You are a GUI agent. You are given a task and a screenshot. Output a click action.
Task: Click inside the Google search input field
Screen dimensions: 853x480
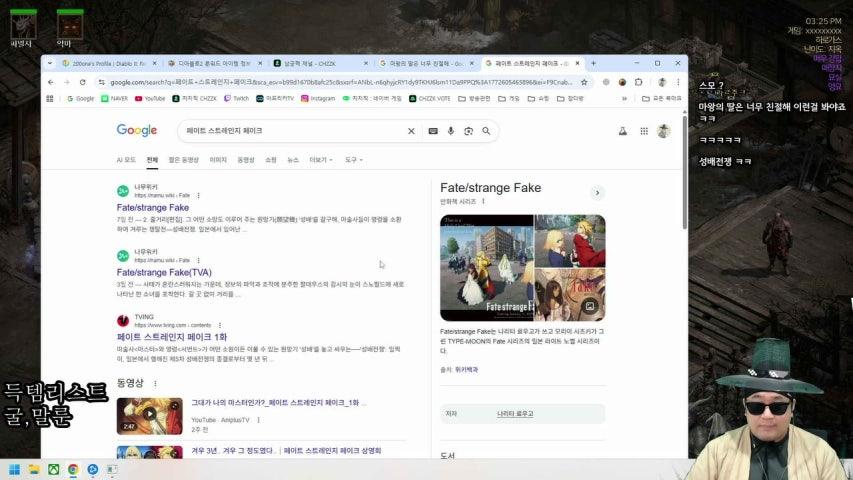click(290, 131)
